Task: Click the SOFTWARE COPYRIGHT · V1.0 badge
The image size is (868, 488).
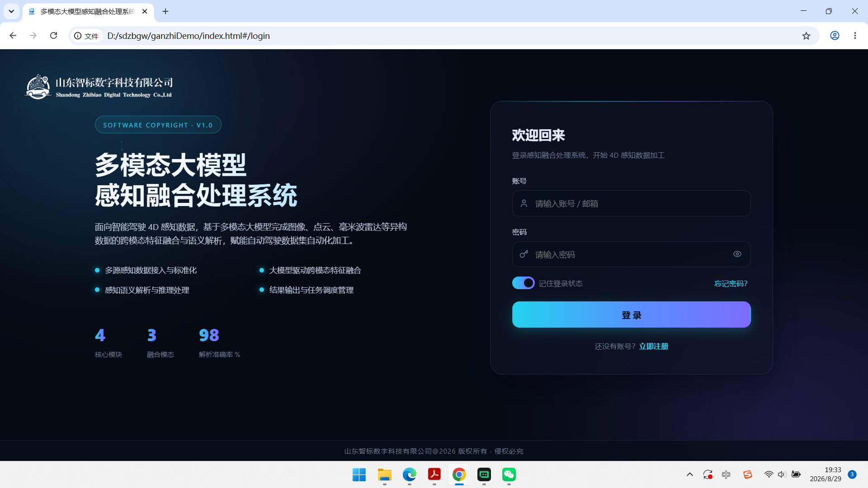Action: (x=158, y=125)
